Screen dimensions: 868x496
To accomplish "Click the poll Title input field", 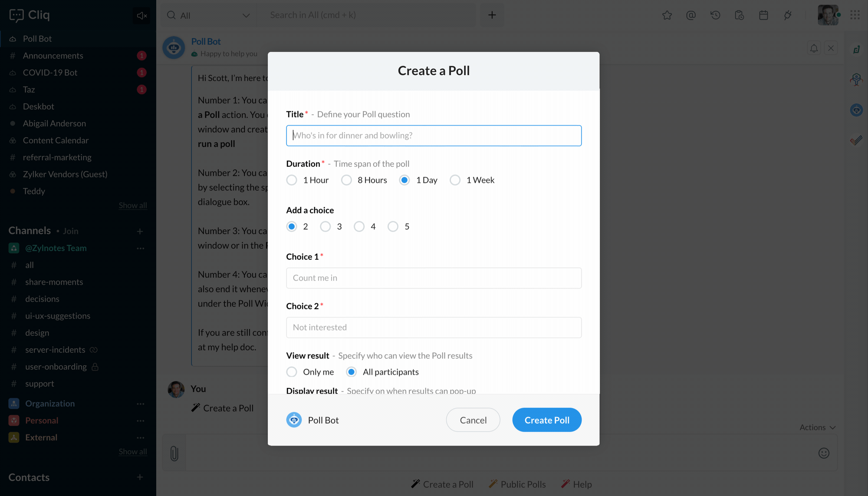I will pos(434,136).
